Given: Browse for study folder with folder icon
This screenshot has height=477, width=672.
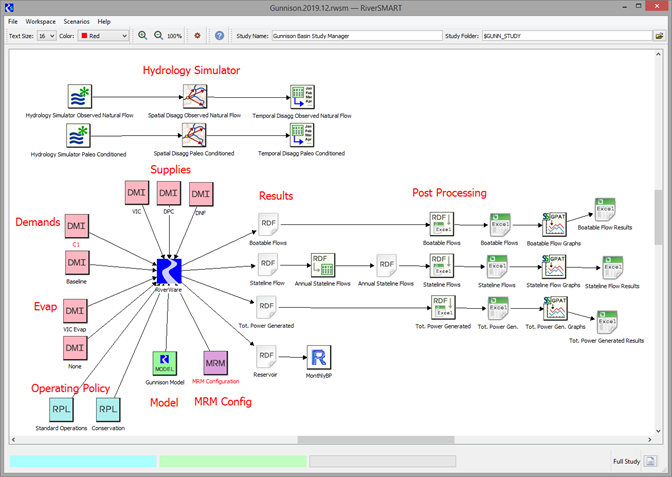Looking at the screenshot, I should pyautogui.click(x=660, y=36).
